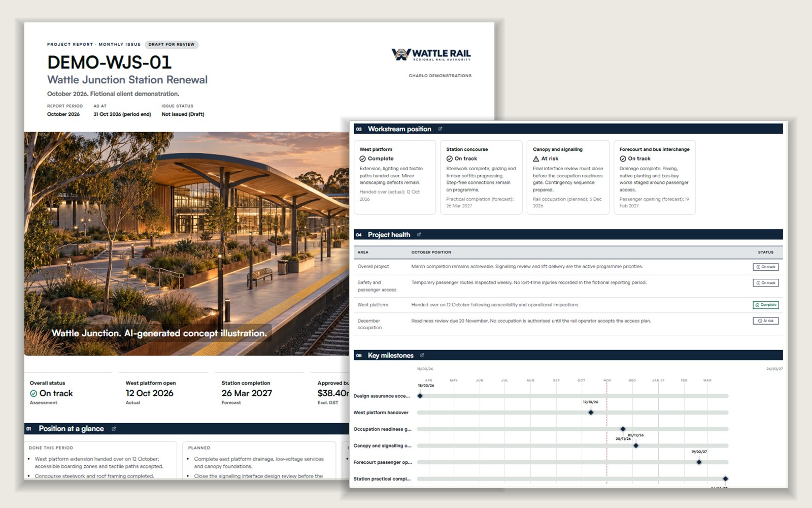
Task: Click the Complete checkmark icon in West platform card
Action: click(362, 158)
